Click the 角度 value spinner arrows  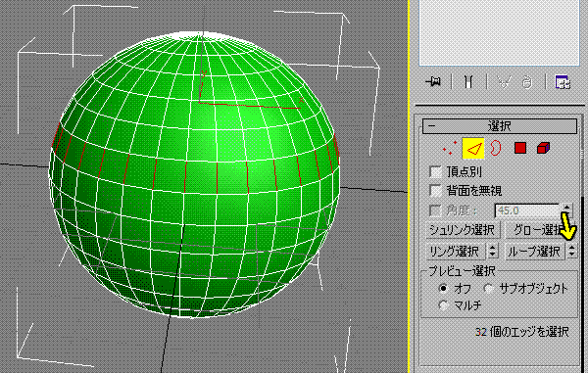tap(566, 210)
